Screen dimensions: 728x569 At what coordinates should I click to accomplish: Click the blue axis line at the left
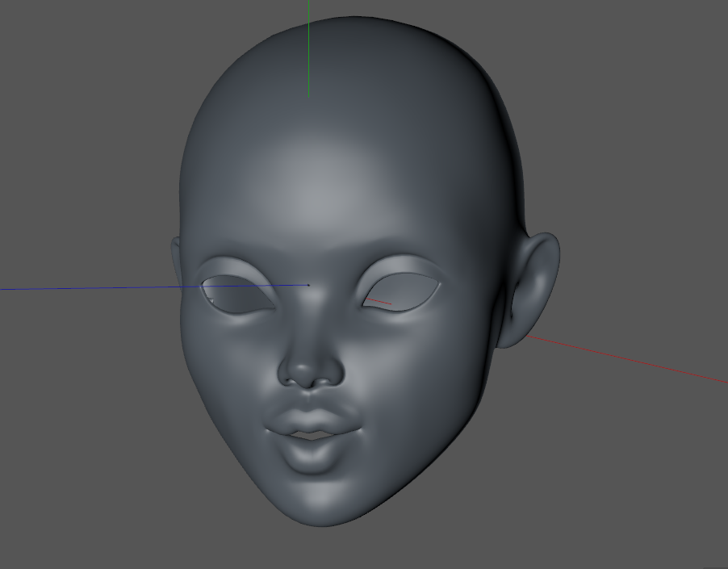pyautogui.click(x=81, y=287)
